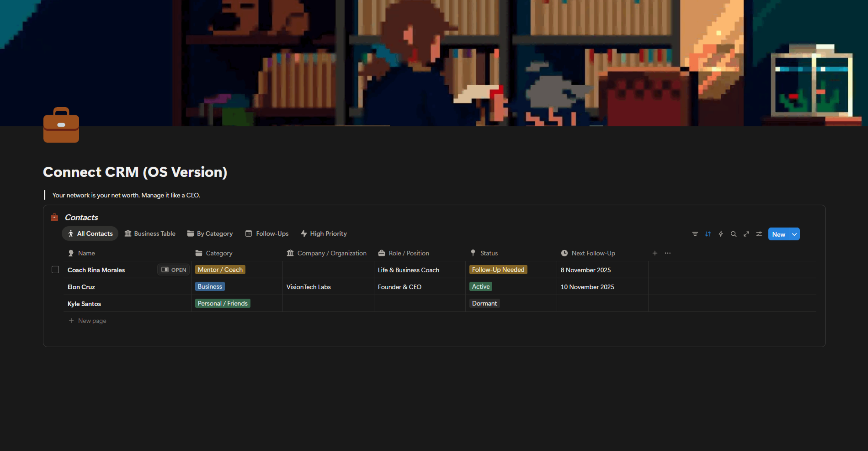Select the High Priority view tab
The height and width of the screenshot is (451, 868).
323,234
